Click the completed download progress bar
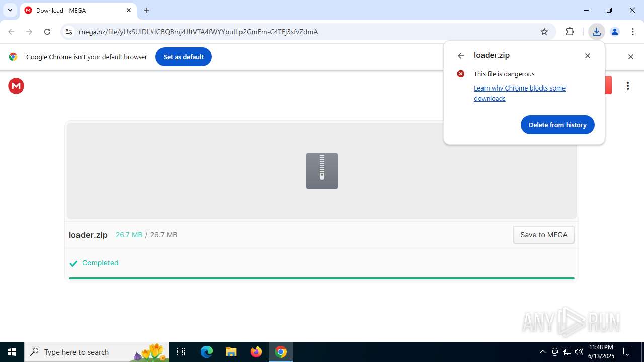Image resolution: width=644 pixels, height=362 pixels. click(321, 278)
